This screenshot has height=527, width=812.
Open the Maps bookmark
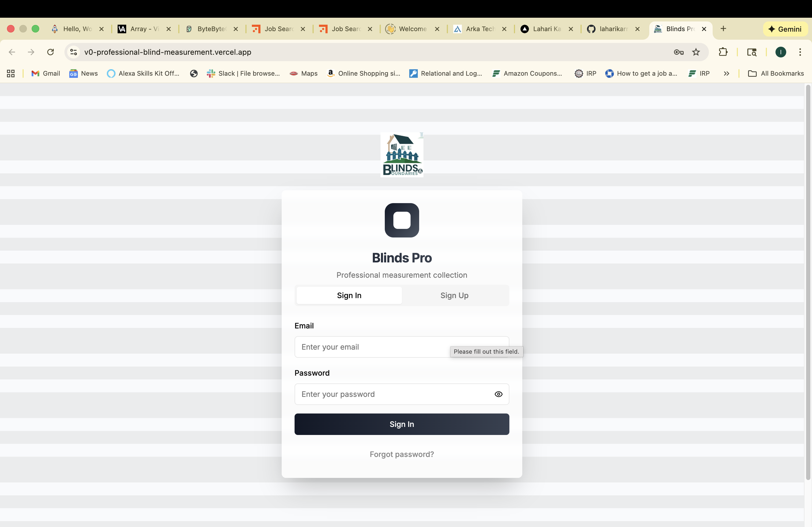[304, 74]
